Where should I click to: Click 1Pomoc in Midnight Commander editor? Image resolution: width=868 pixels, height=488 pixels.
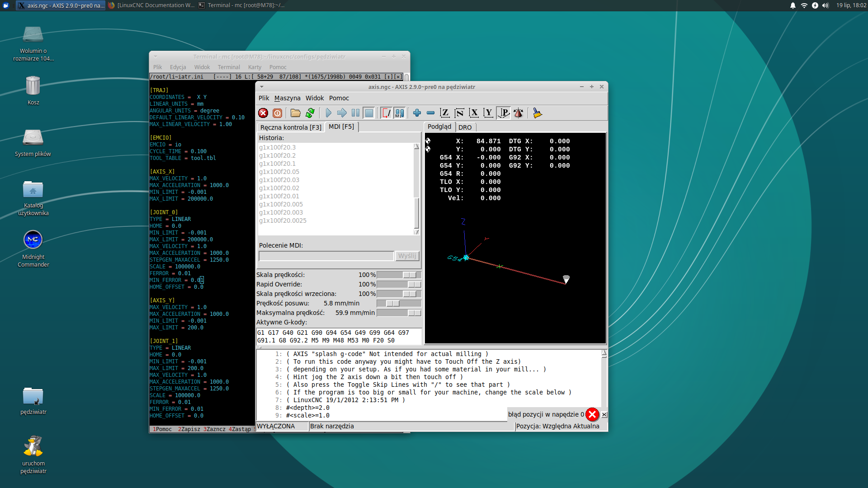tap(162, 429)
